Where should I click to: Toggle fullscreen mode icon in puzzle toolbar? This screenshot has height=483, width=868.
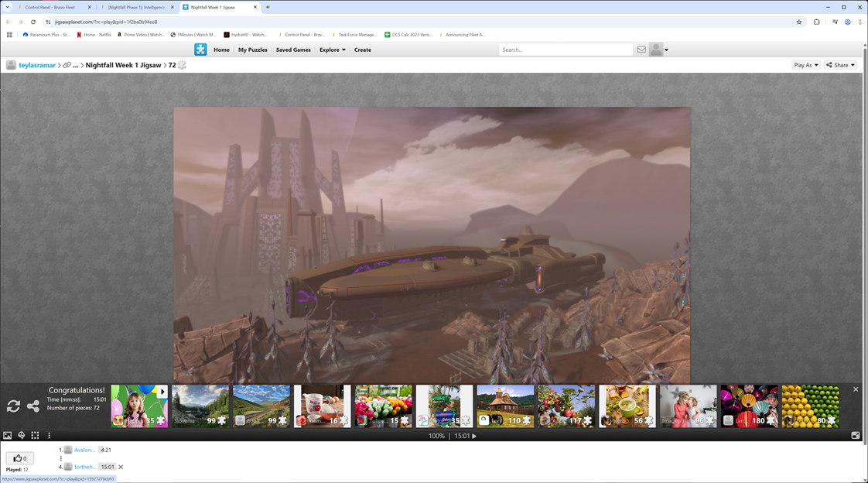coord(856,435)
